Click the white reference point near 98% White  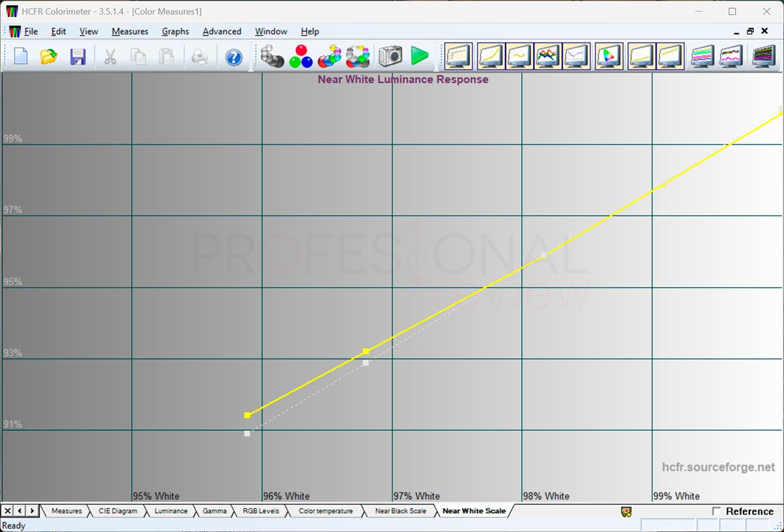click(x=544, y=255)
